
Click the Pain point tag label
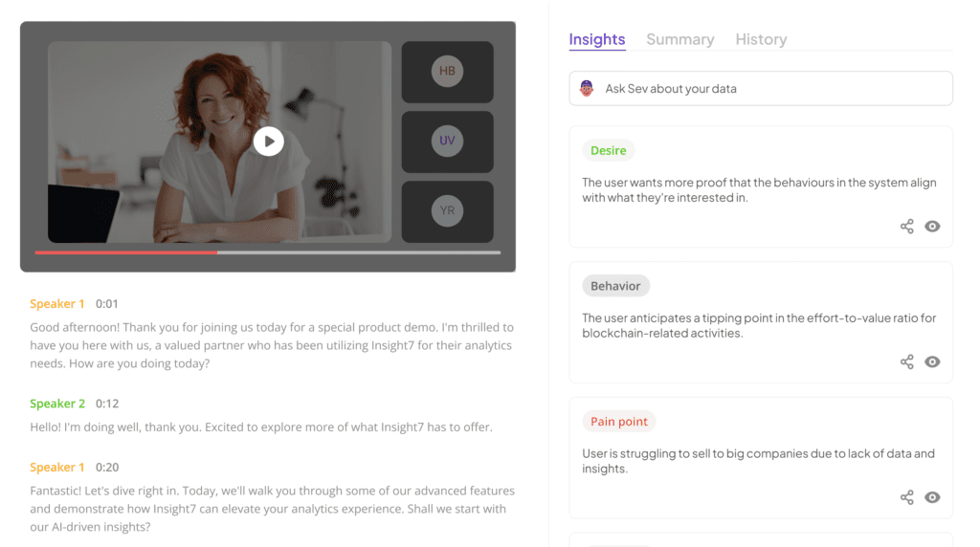[619, 422]
